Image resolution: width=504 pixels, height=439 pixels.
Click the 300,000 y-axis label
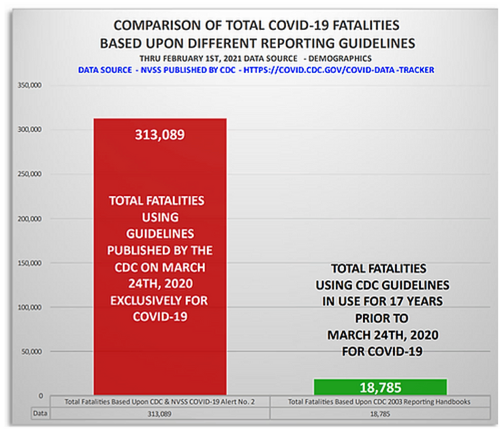tap(29, 129)
